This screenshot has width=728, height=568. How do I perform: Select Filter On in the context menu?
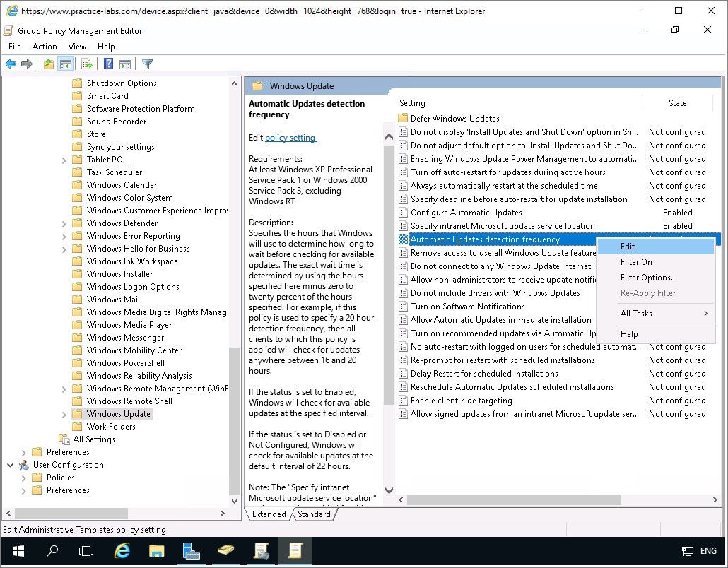(x=636, y=262)
